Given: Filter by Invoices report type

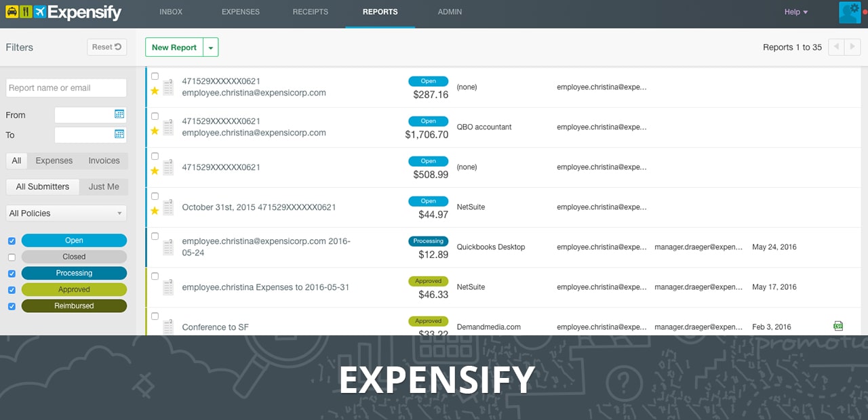Looking at the screenshot, I should [x=104, y=161].
